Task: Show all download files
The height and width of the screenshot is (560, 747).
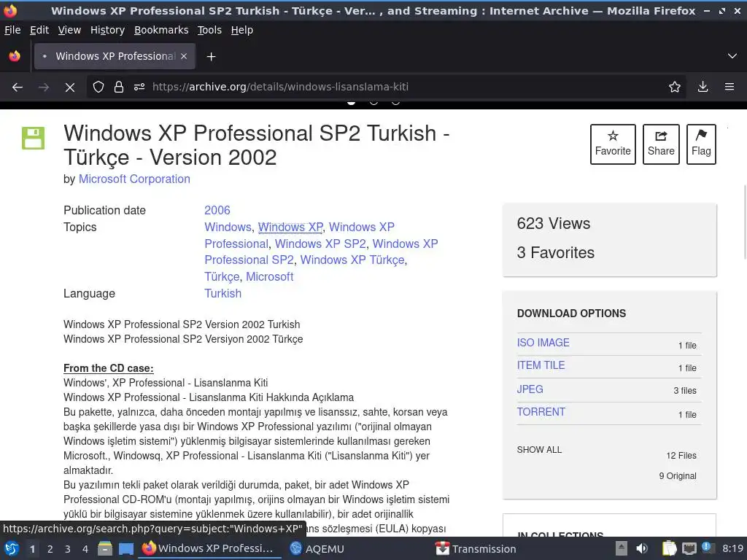Action: click(x=539, y=449)
